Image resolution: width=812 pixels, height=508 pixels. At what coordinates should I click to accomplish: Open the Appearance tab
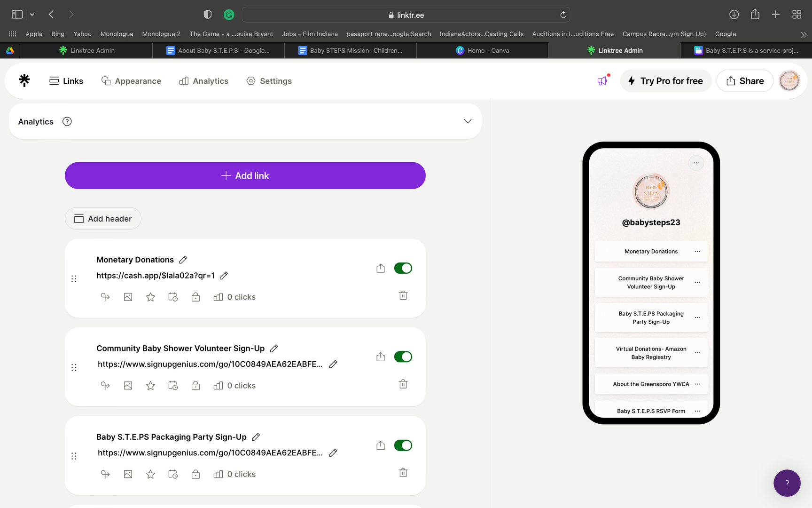coord(131,81)
